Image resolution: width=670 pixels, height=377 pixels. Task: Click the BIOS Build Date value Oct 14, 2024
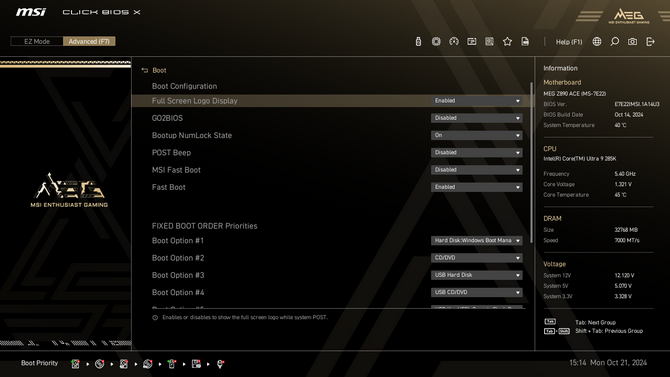click(x=629, y=115)
